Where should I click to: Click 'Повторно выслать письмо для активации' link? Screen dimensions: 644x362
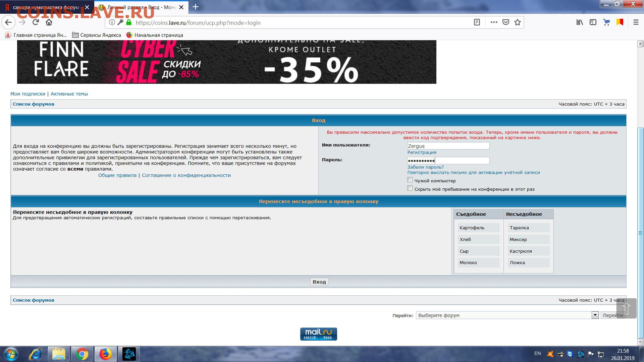474,172
